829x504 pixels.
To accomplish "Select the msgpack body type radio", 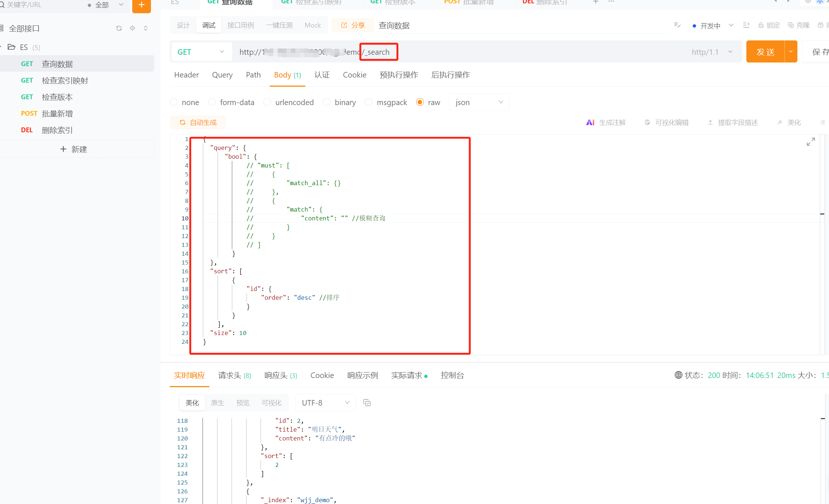I will point(368,102).
